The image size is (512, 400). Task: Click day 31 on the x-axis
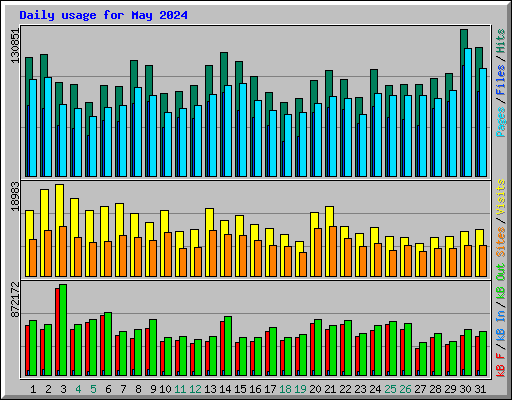point(480,389)
